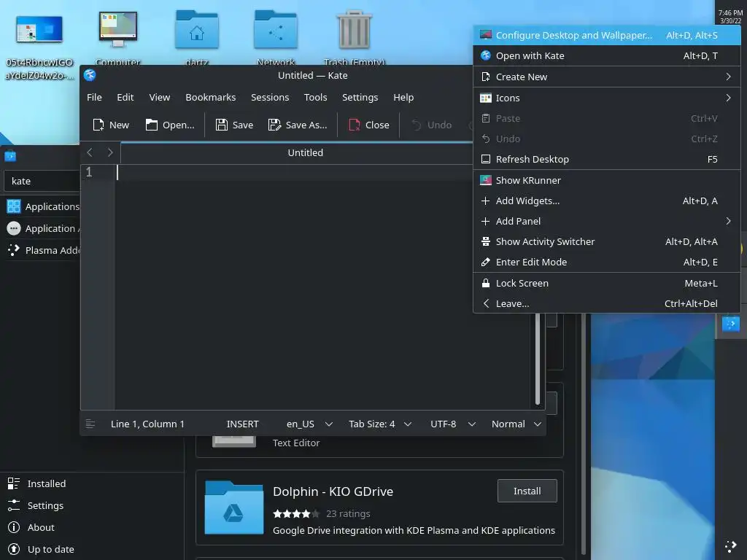Expand the Add Panel submenu
The height and width of the screenshot is (560, 747).
click(x=606, y=221)
